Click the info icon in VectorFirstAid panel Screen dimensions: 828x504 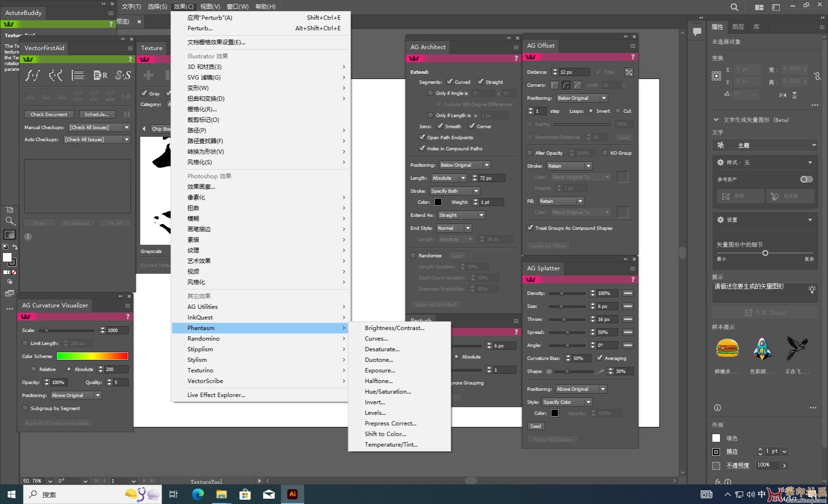(x=28, y=237)
